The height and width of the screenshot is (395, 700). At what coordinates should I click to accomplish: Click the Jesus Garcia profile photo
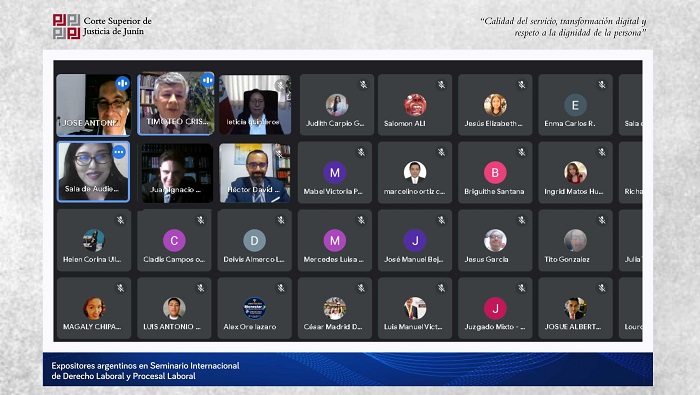tap(495, 241)
